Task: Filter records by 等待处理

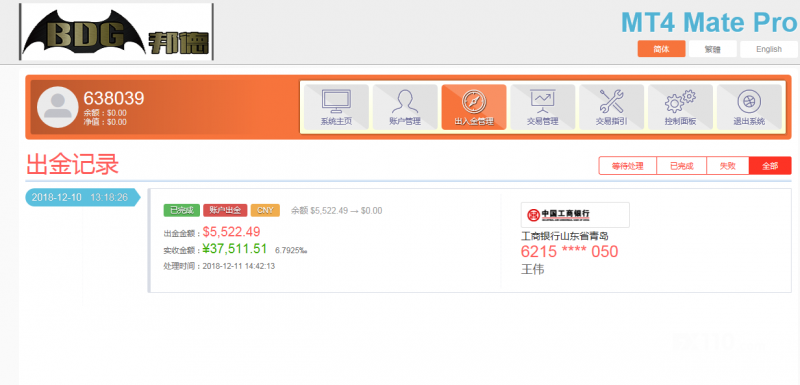Action: 628,166
